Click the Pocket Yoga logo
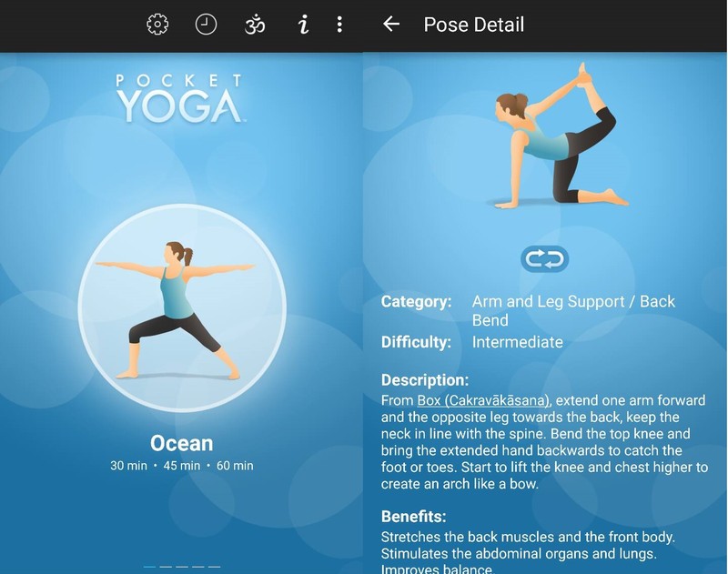 click(x=181, y=98)
